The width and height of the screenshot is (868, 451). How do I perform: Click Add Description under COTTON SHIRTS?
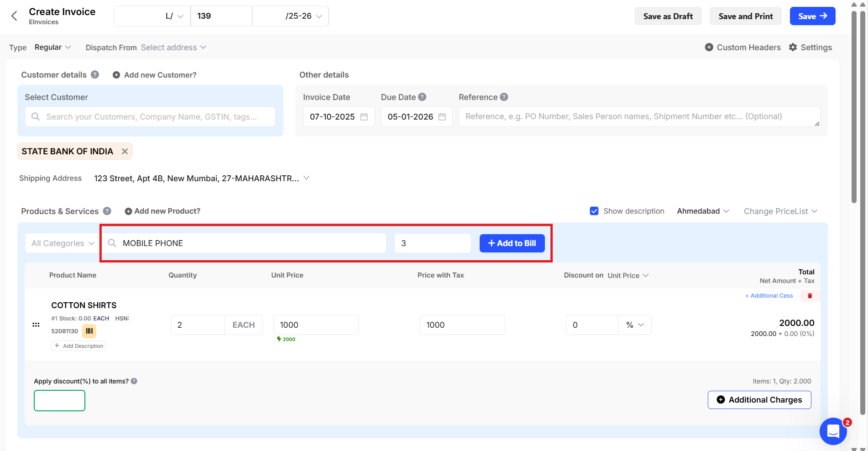pos(79,346)
